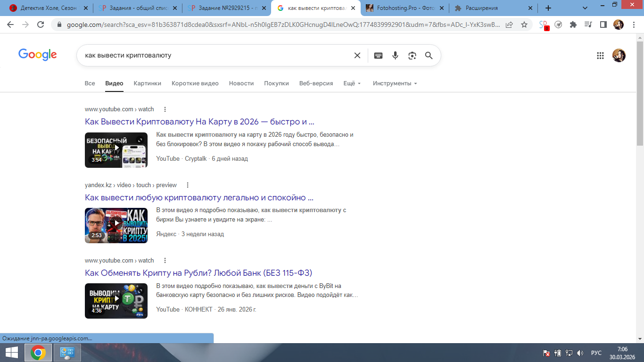
Task: Open the Windows Start menu
Action: point(11,353)
